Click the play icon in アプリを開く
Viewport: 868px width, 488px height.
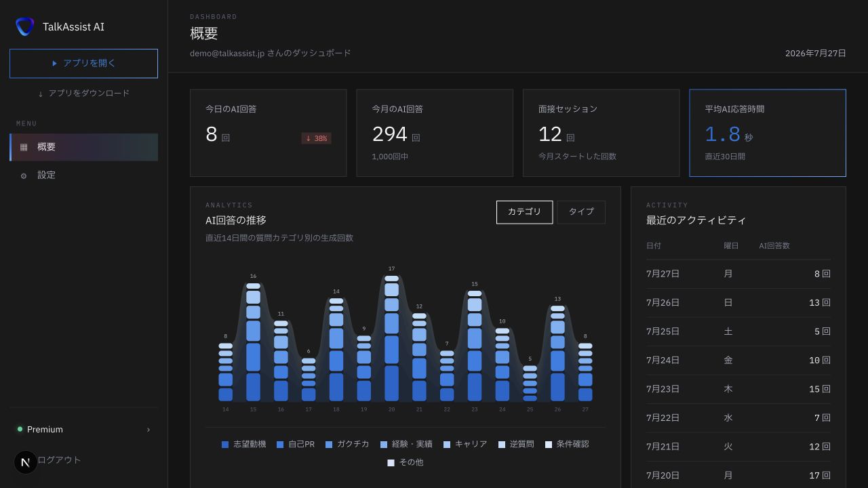pos(54,63)
